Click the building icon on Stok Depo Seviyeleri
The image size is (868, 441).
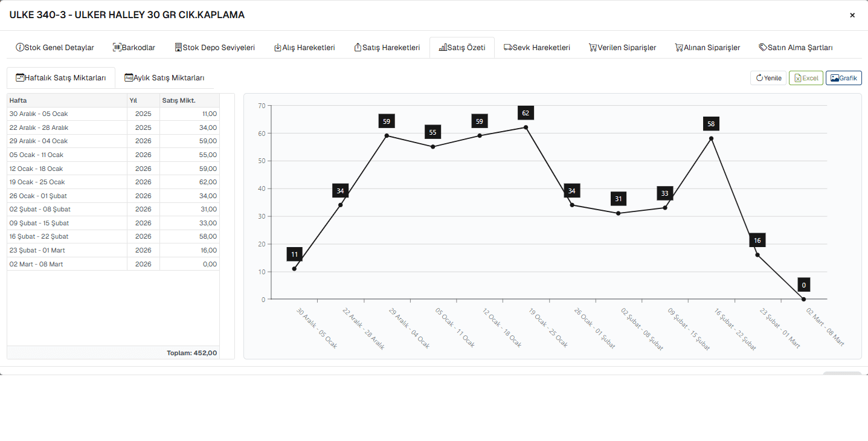click(x=178, y=47)
